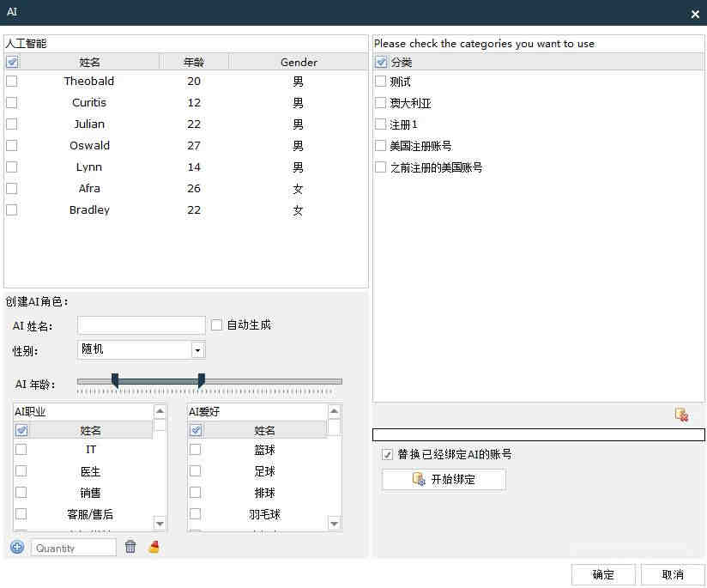Check the 医生 profession box
Screen dimensions: 707x588
pyautogui.click(x=21, y=471)
